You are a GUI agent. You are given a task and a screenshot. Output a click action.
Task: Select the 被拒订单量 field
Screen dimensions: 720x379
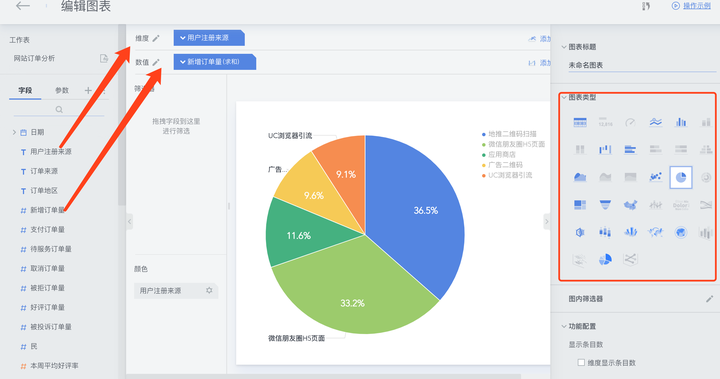tap(47, 288)
